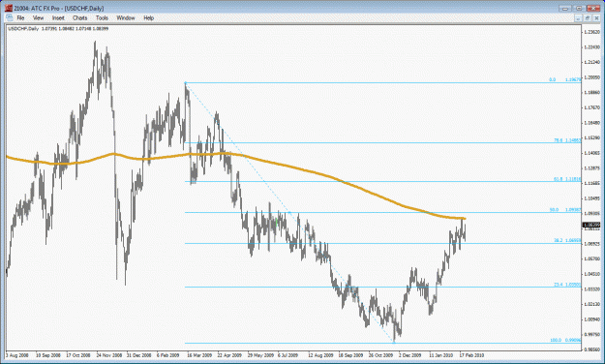Select the 50.0 Fibonacci level label
Image resolution: width=605 pixels, height=364 pixels.
[x=554, y=210]
